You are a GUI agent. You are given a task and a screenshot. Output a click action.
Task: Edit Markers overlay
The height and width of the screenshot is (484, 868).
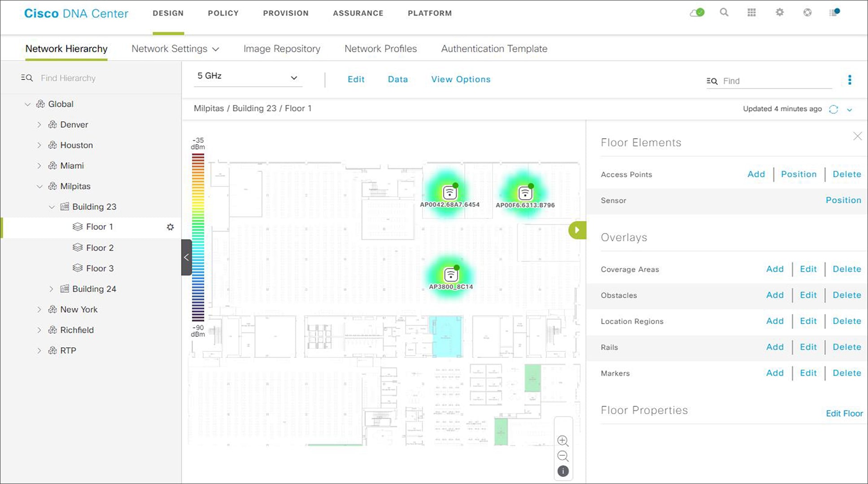(808, 373)
